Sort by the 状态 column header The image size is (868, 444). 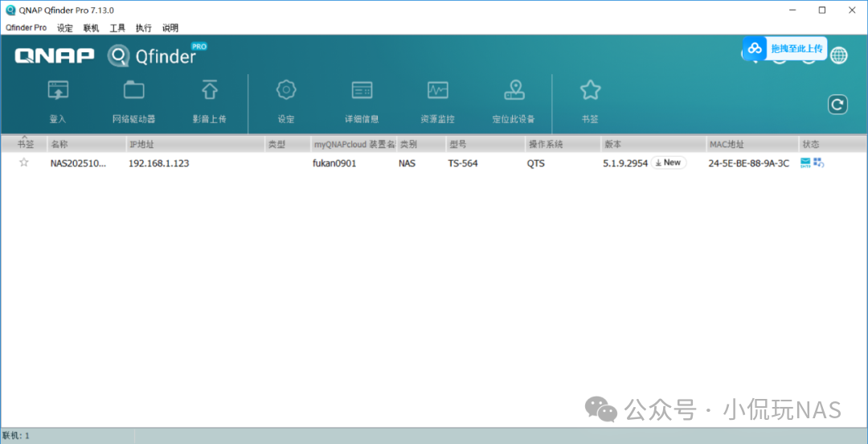[x=833, y=144]
